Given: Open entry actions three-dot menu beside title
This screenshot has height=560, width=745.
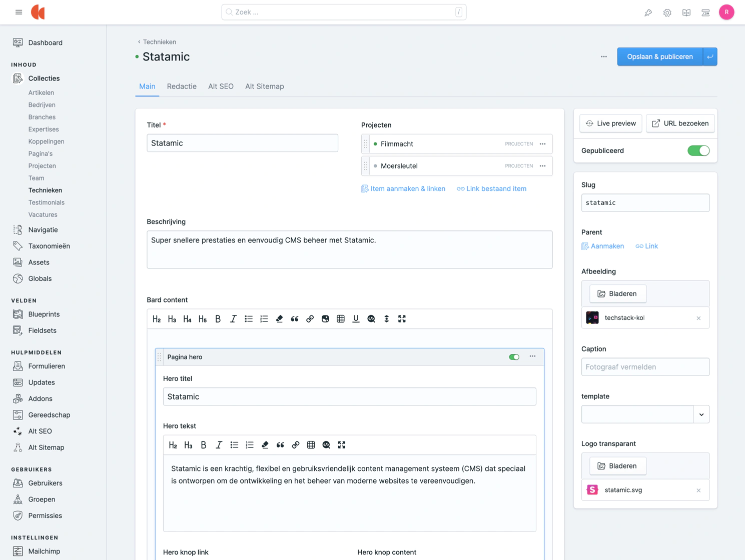Looking at the screenshot, I should pos(604,56).
